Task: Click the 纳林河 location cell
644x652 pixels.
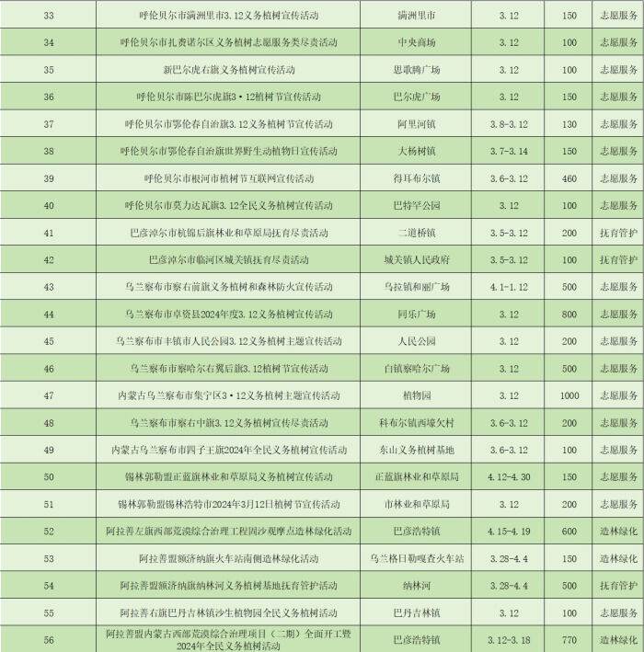Action: [417, 586]
